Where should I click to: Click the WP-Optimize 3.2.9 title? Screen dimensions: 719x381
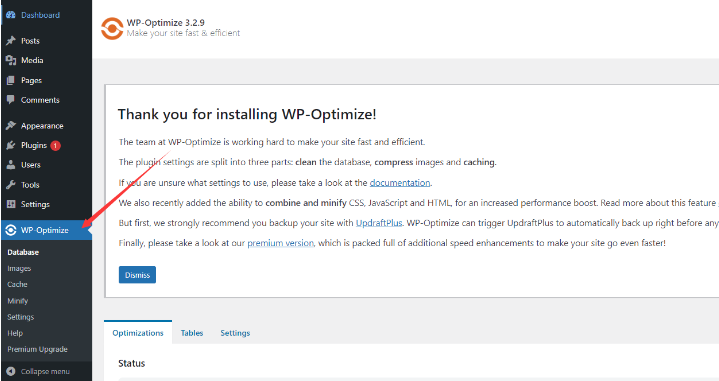[166, 22]
